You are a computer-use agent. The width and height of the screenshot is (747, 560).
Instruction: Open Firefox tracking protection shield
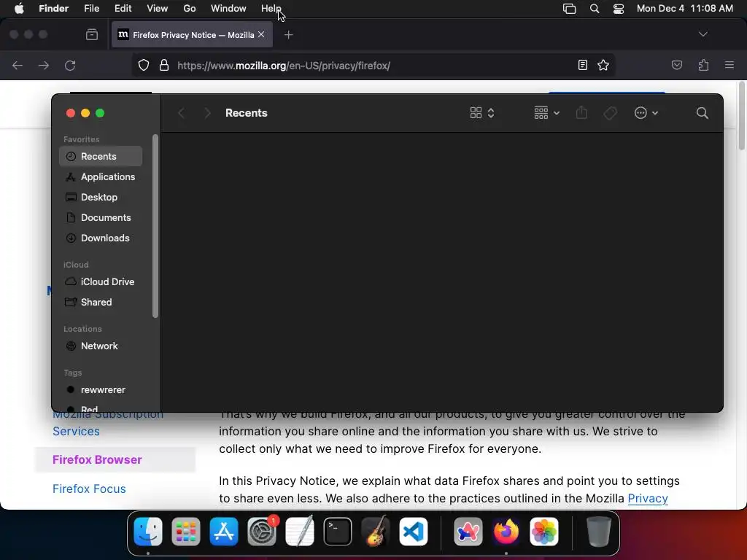tap(144, 65)
